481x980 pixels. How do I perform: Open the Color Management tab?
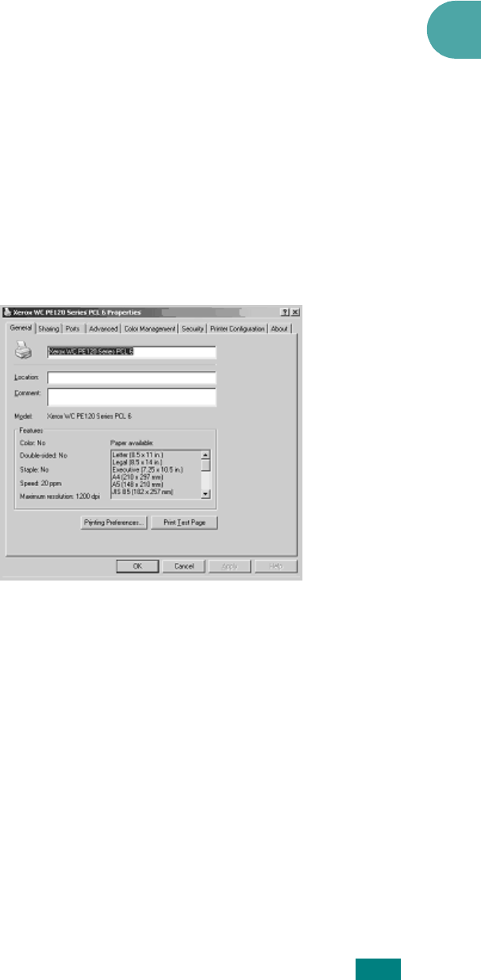pyautogui.click(x=150, y=329)
